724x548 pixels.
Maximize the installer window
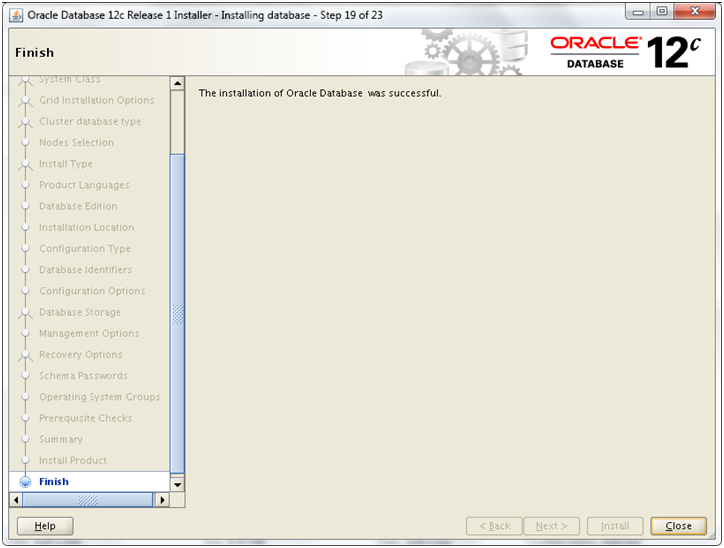tap(662, 12)
